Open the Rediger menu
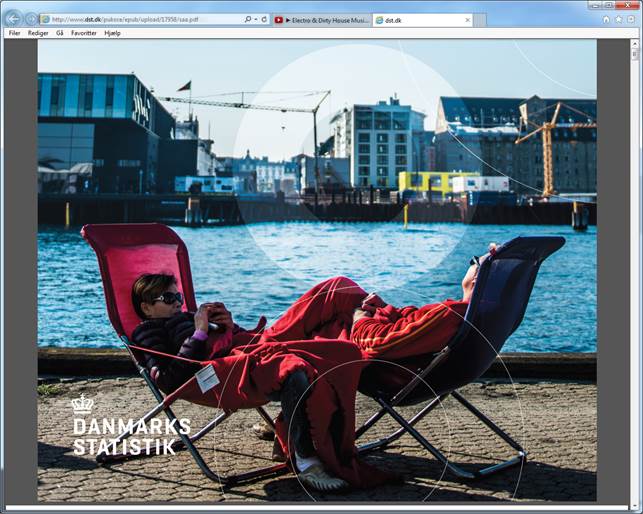The height and width of the screenshot is (514, 643). (x=38, y=33)
